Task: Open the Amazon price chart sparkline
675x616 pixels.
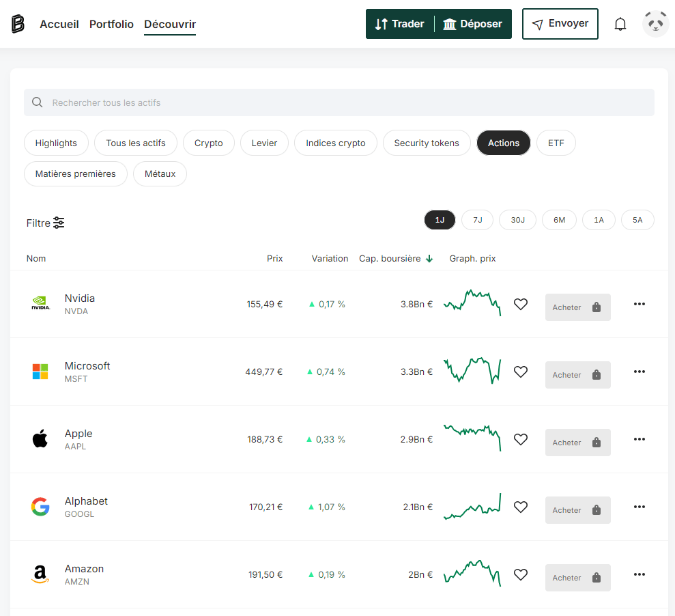Action: click(x=472, y=574)
